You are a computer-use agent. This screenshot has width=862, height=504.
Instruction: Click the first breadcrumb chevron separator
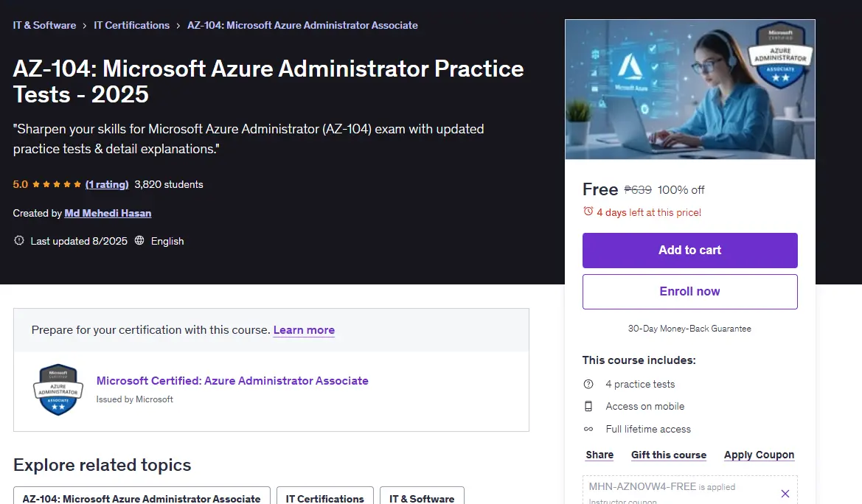[85, 26]
